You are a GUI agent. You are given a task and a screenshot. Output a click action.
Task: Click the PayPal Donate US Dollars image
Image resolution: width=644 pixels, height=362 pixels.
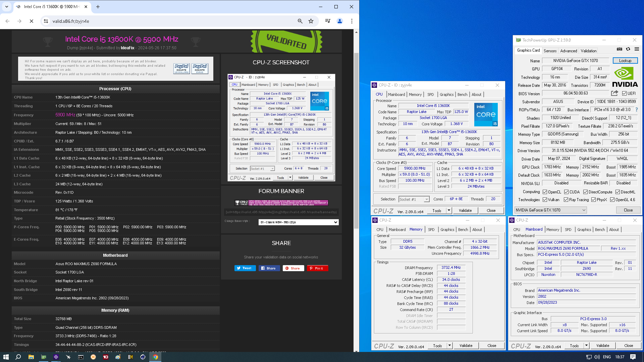pos(181,68)
